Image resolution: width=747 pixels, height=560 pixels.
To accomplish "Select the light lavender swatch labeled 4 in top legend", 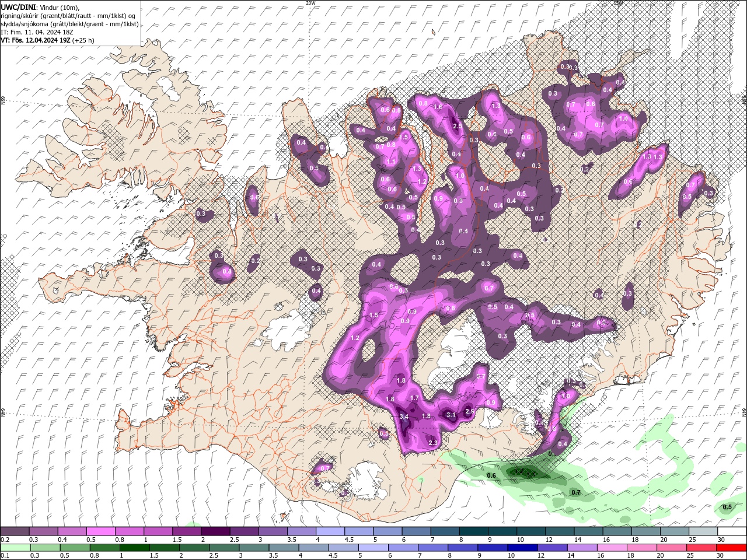I will [x=330, y=531].
